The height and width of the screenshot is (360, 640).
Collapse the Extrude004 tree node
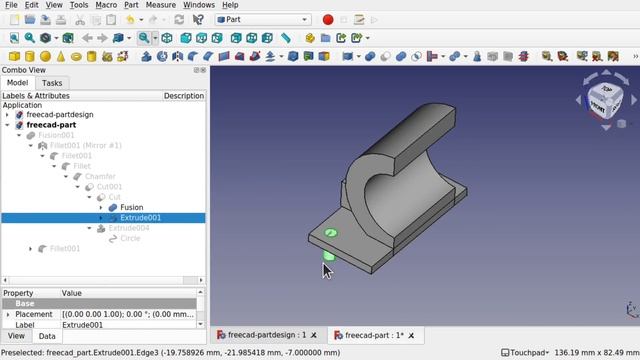pos(89,228)
